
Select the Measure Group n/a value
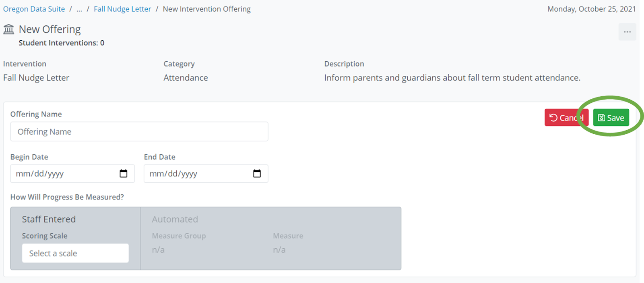click(x=158, y=250)
